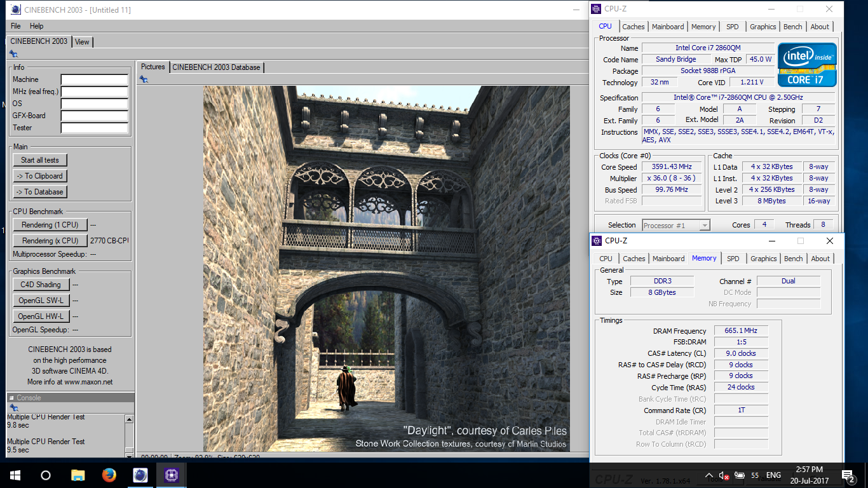Viewport: 868px width, 488px height.
Task: Run Rendering (1 CPU) benchmark
Action: coord(50,225)
